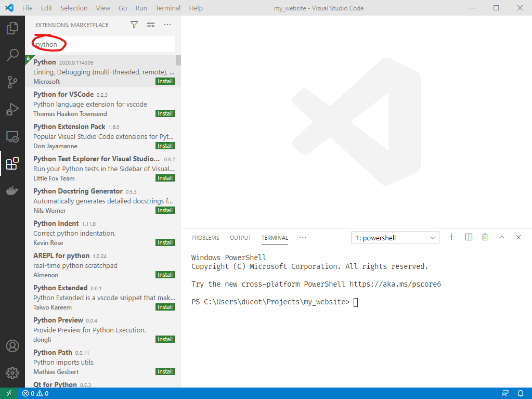Viewport: 532px width, 399px height.
Task: Open the powershell terminal selector dropdown
Action: point(395,237)
